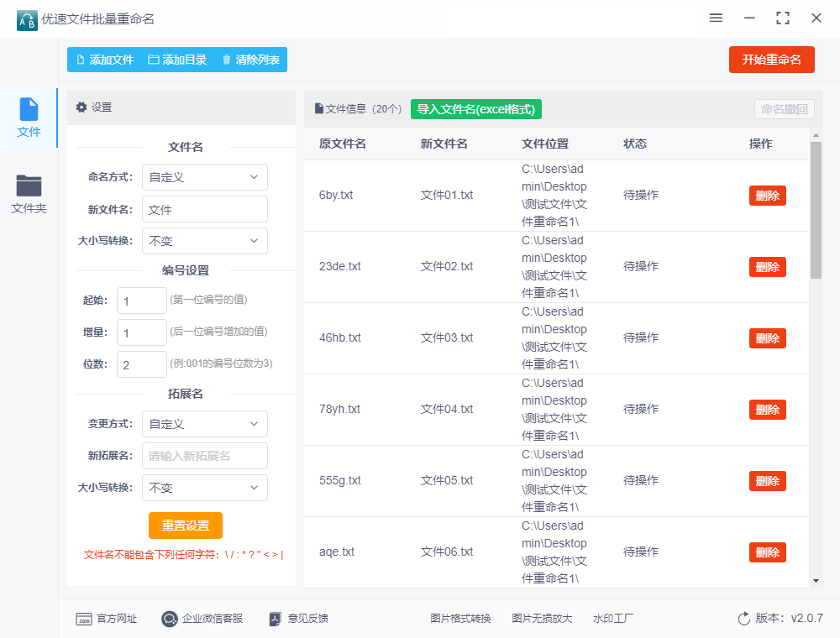Viewport: 840px width, 638px height.
Task: Click the orange 重置设置 button
Action: click(x=186, y=526)
